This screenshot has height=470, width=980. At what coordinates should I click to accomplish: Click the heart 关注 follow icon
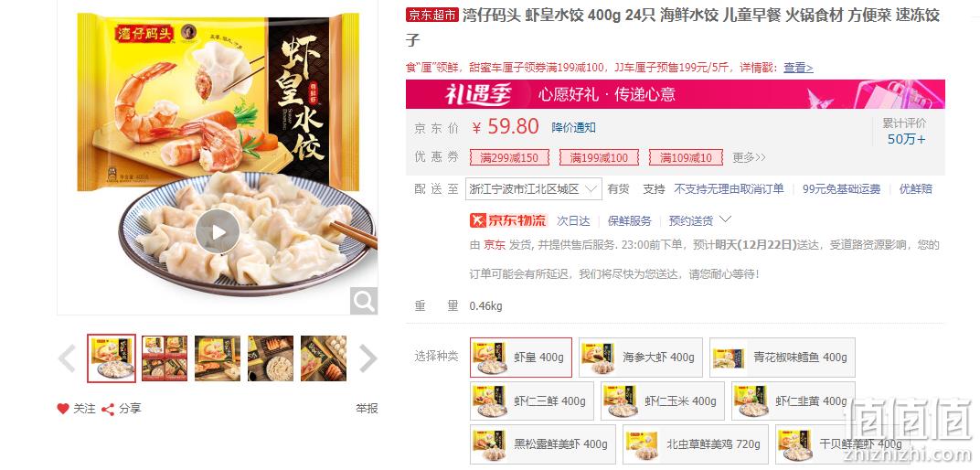click(63, 409)
